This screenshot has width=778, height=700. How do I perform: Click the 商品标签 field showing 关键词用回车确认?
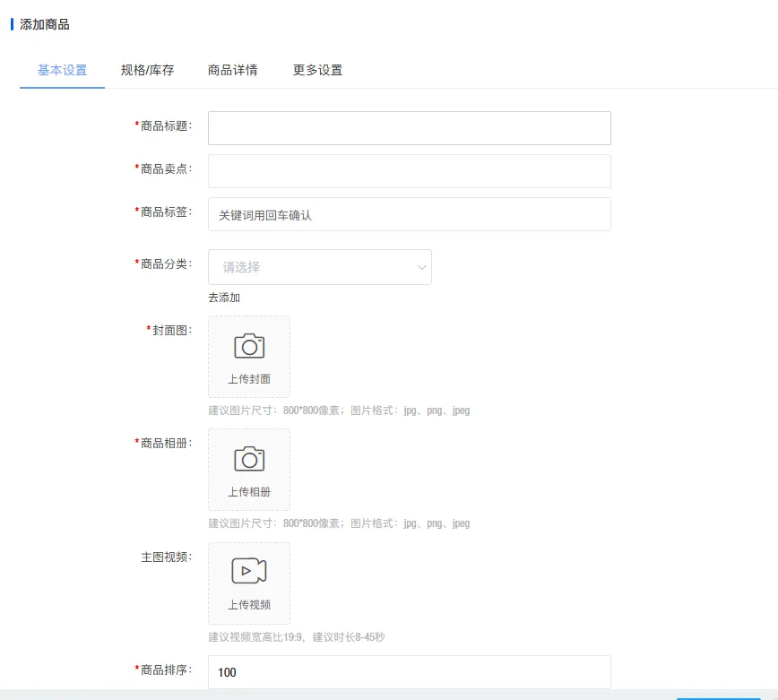click(x=408, y=214)
